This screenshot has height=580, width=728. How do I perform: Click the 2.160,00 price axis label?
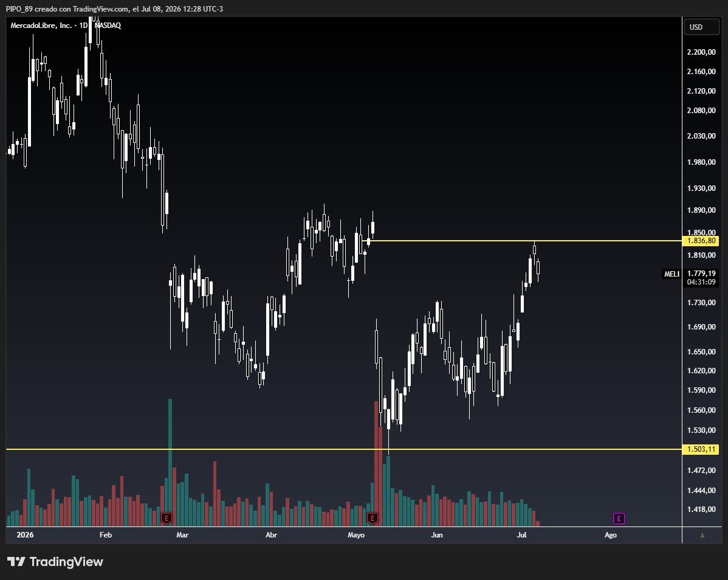pos(701,72)
